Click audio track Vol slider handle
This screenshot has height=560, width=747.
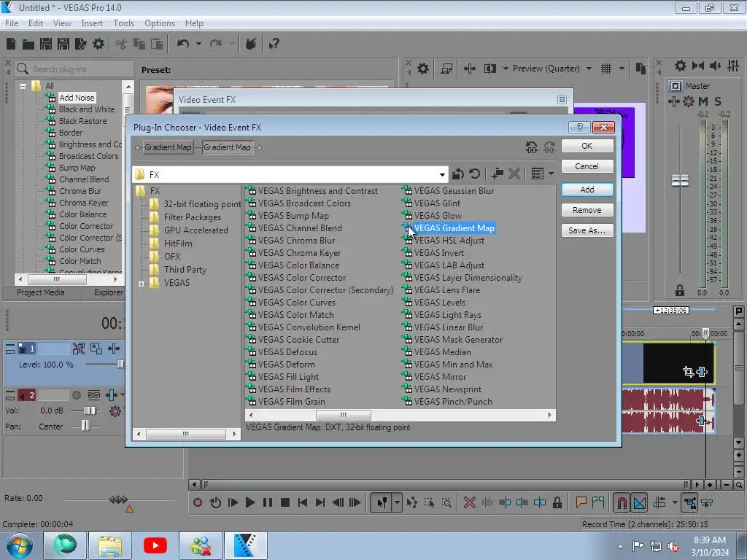(x=88, y=411)
